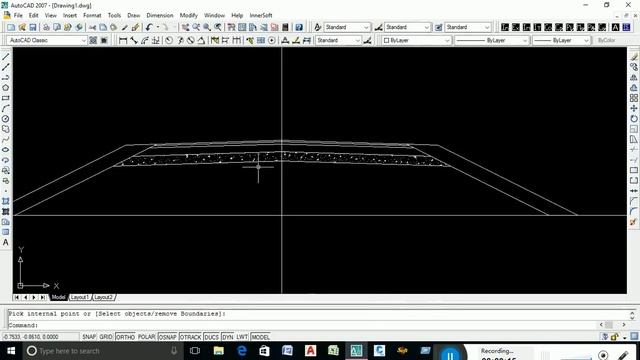The width and height of the screenshot is (640, 360).
Task: Open File Explorer from taskbar
Action: pyautogui.click(x=218, y=351)
